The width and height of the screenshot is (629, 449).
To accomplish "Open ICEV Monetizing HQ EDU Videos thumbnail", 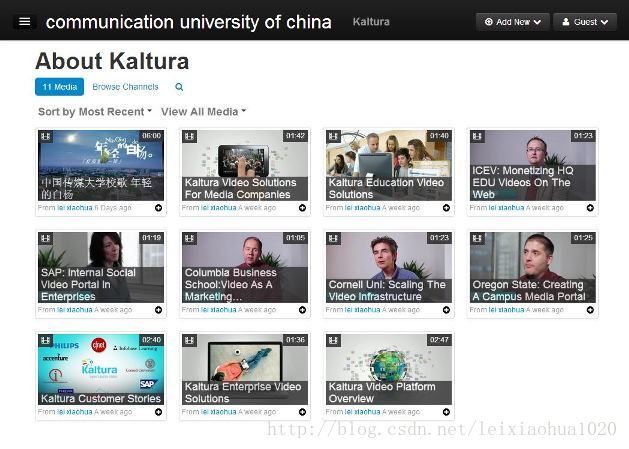I will (533, 165).
